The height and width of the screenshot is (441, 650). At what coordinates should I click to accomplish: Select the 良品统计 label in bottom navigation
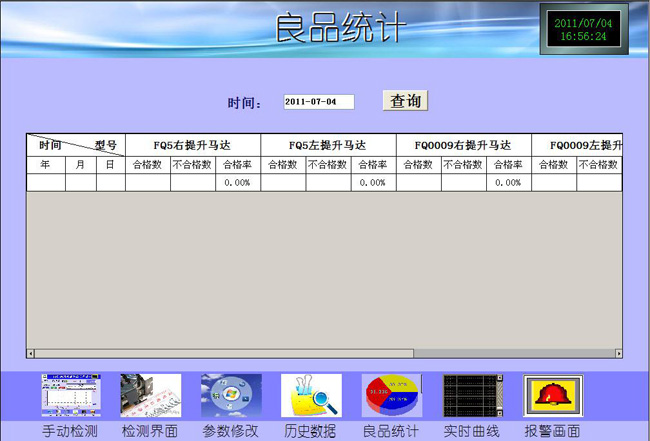coord(390,431)
